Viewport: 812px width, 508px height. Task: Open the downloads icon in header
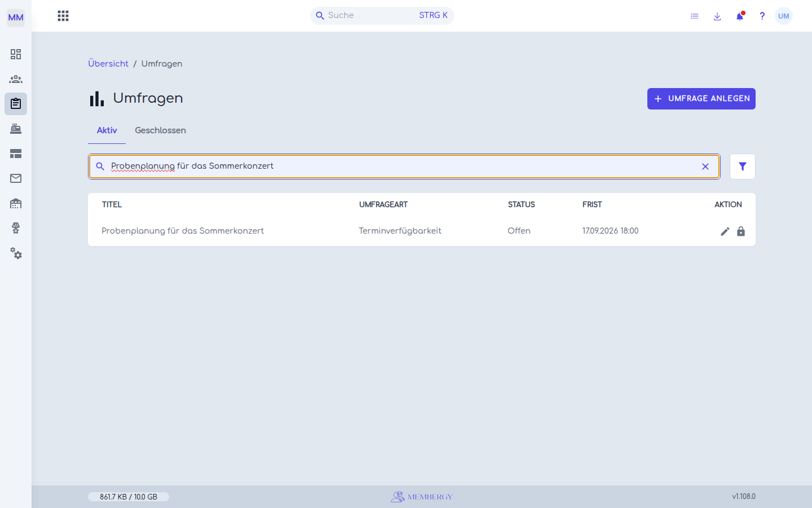click(717, 16)
